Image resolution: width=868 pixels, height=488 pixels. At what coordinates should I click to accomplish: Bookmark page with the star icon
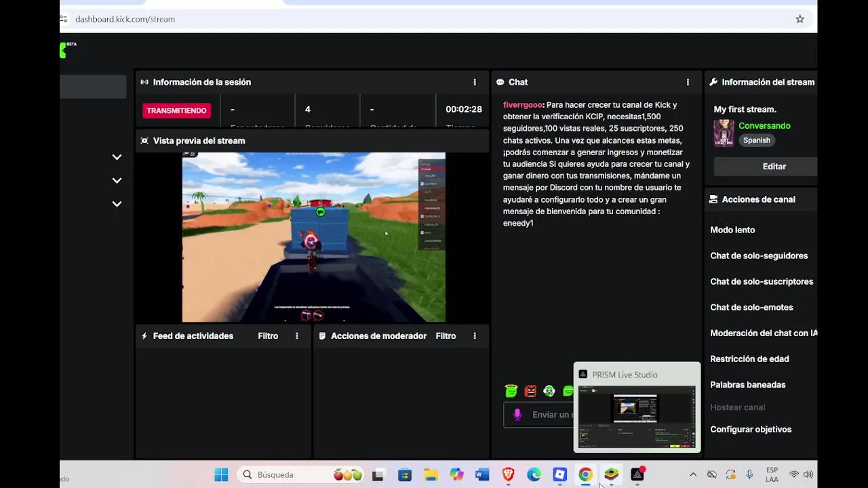click(800, 19)
